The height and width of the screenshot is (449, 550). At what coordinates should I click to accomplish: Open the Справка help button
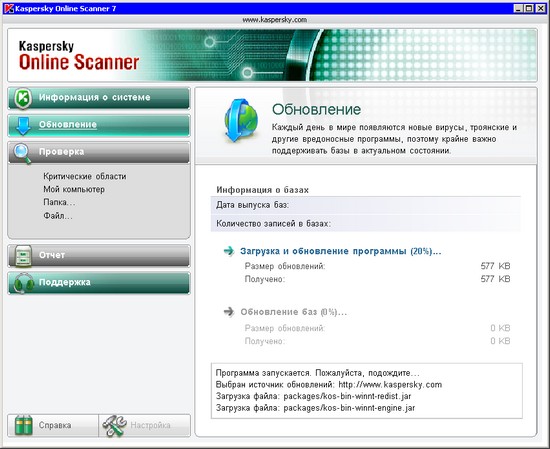coord(53,425)
